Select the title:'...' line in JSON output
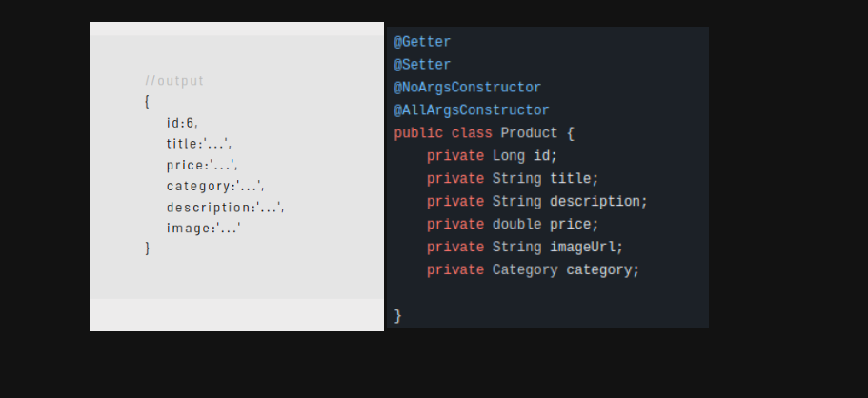 point(199,144)
